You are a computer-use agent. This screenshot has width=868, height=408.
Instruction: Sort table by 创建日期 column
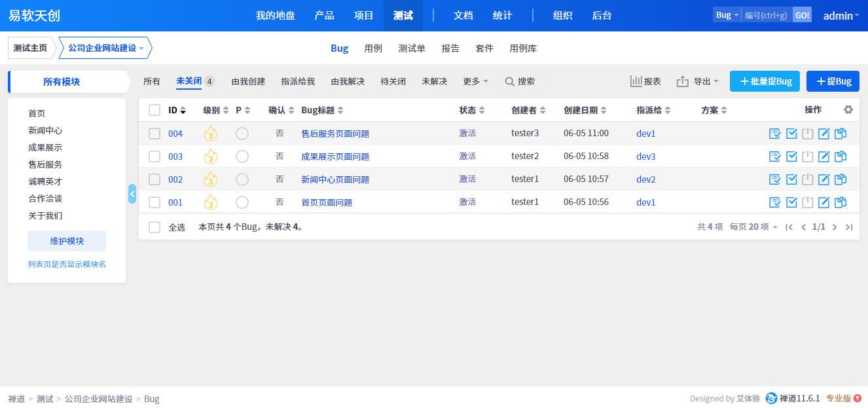(x=585, y=110)
